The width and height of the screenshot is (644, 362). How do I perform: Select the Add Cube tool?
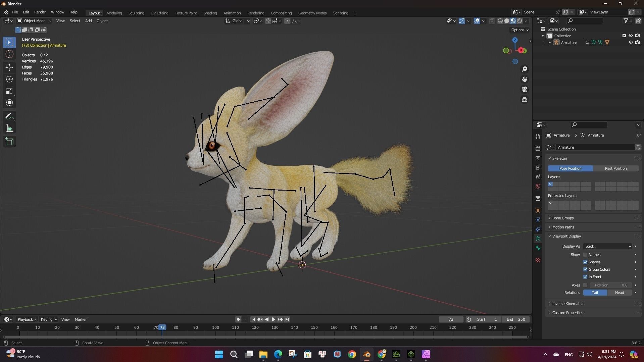(x=9, y=142)
